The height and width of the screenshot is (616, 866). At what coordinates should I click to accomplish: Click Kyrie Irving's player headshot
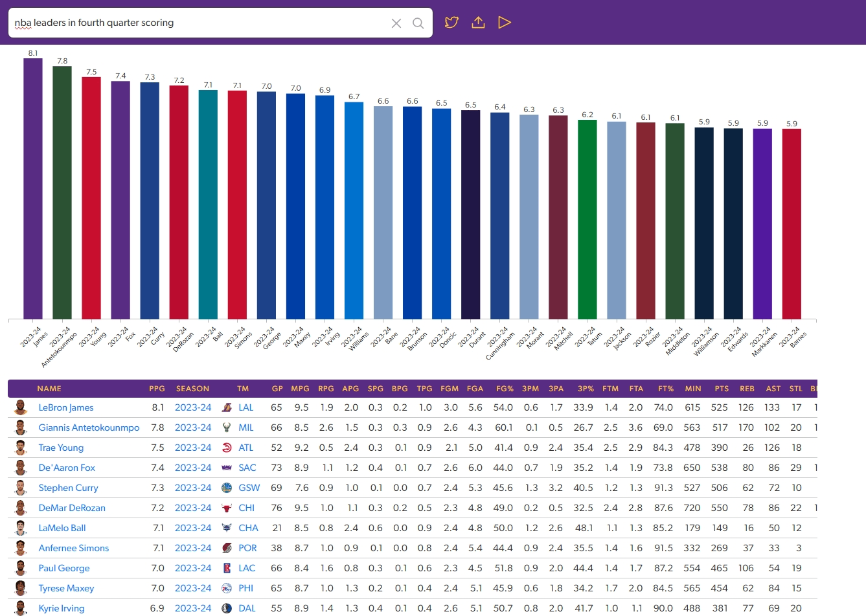pyautogui.click(x=21, y=608)
